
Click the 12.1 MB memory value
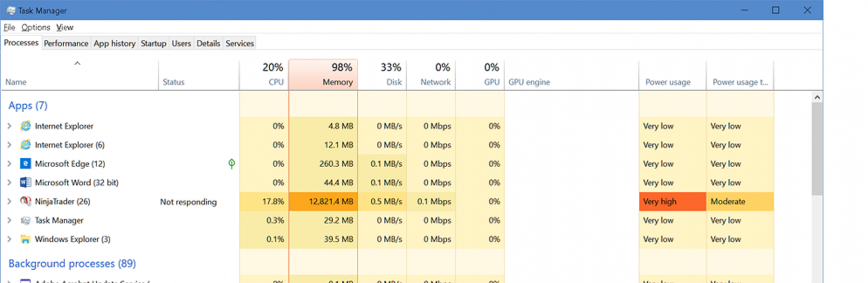339,145
